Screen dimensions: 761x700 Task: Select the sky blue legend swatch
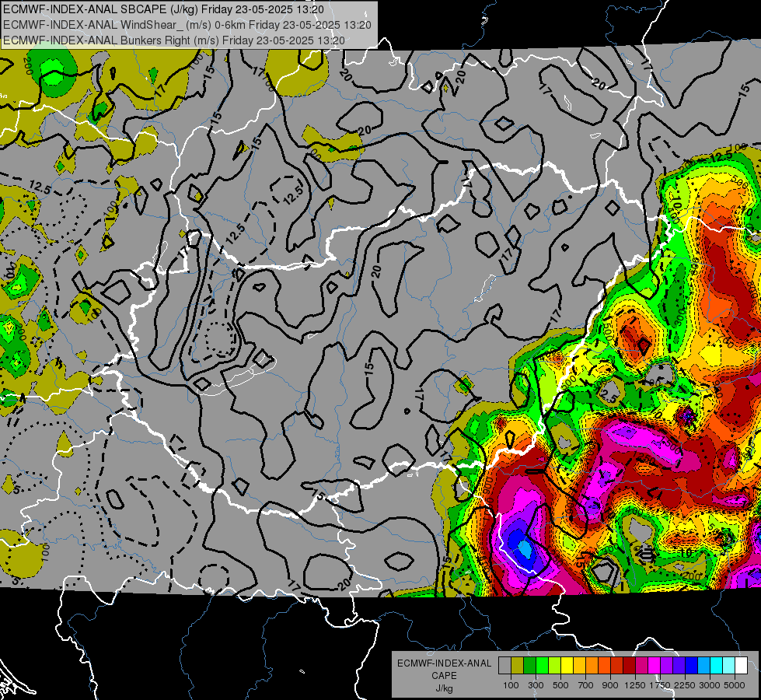pyautogui.click(x=703, y=666)
